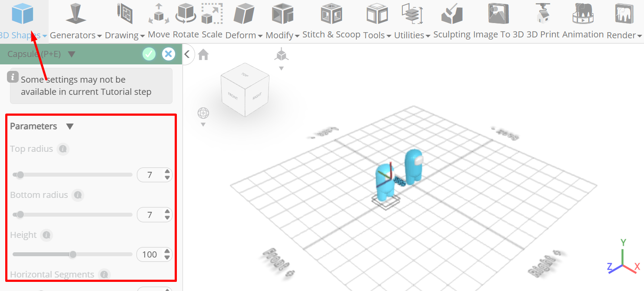Click the TOP face of view cube

pyautogui.click(x=245, y=74)
